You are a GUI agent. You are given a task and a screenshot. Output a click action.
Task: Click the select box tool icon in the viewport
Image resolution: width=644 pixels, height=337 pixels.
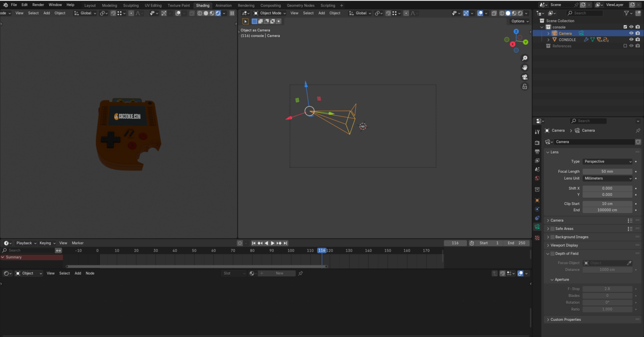coord(246,21)
